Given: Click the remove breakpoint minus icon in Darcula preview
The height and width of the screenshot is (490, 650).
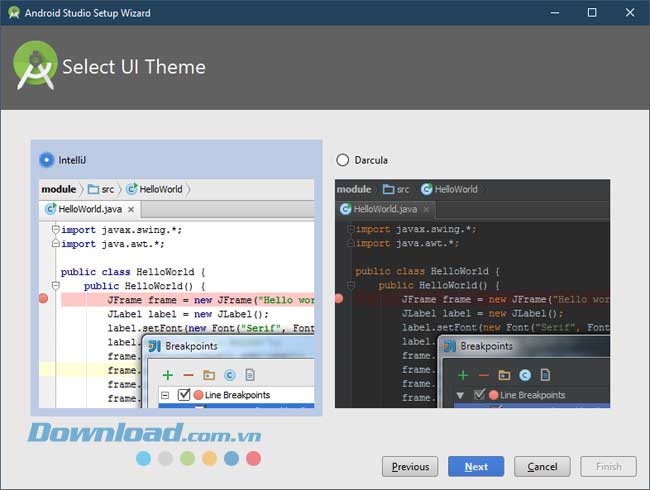Looking at the screenshot, I should click(484, 375).
